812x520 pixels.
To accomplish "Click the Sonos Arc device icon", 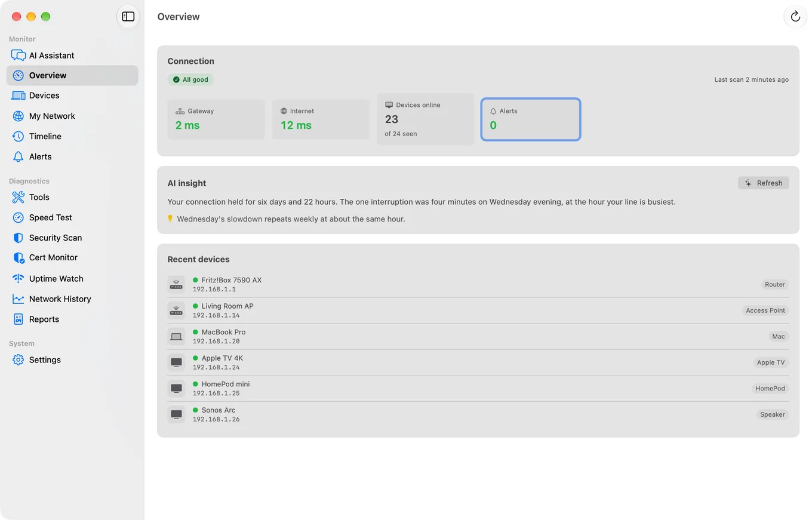I will (x=176, y=414).
